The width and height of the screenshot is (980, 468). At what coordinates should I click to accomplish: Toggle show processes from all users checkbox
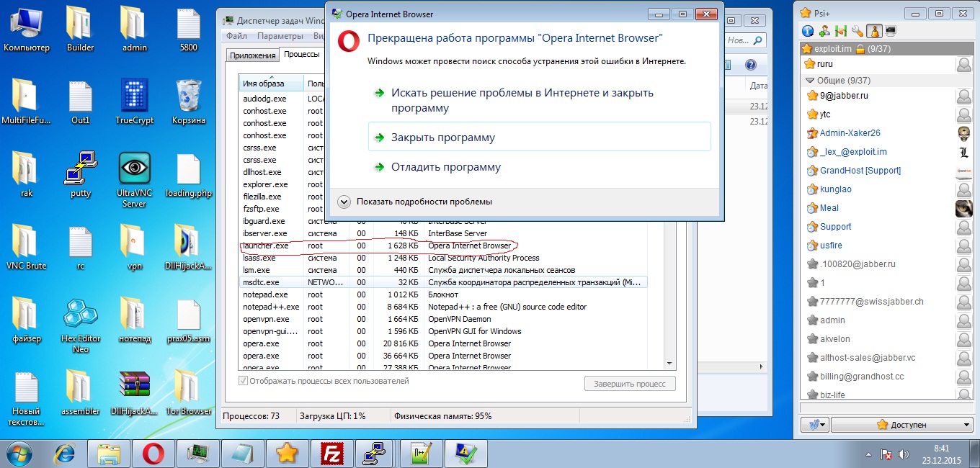243,381
